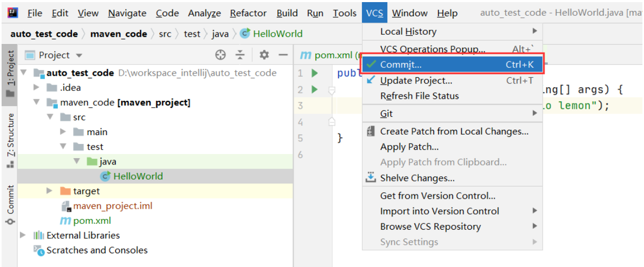The width and height of the screenshot is (644, 267).
Task: Click HelloWorld in the breadcrumb bar
Action: click(x=277, y=34)
